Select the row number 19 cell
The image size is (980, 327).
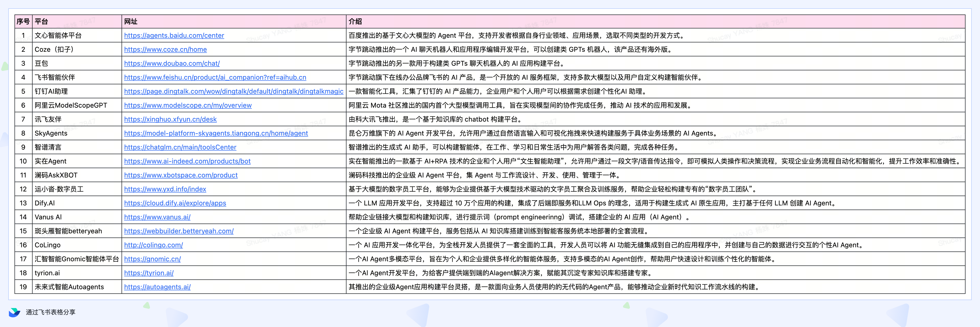(23, 287)
